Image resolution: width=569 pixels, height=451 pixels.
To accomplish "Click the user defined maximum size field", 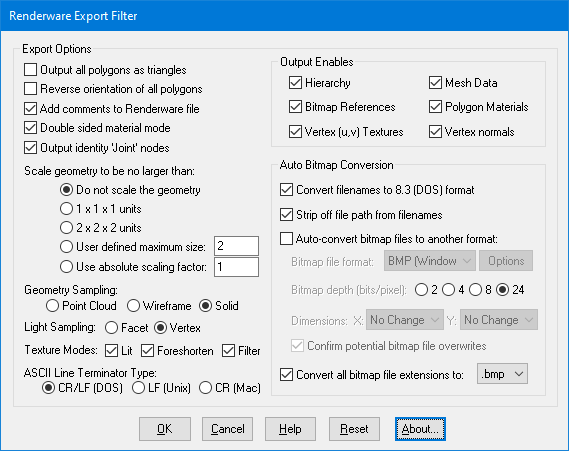I will 236,246.
